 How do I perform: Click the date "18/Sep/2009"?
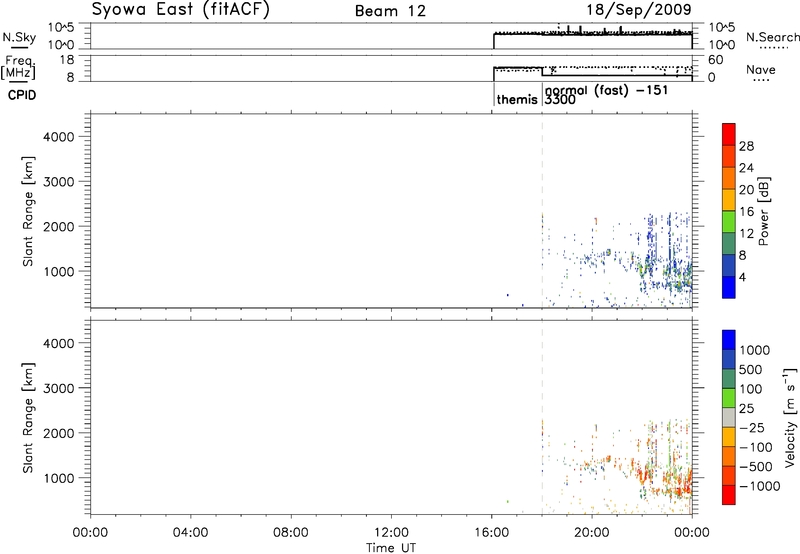(639, 10)
